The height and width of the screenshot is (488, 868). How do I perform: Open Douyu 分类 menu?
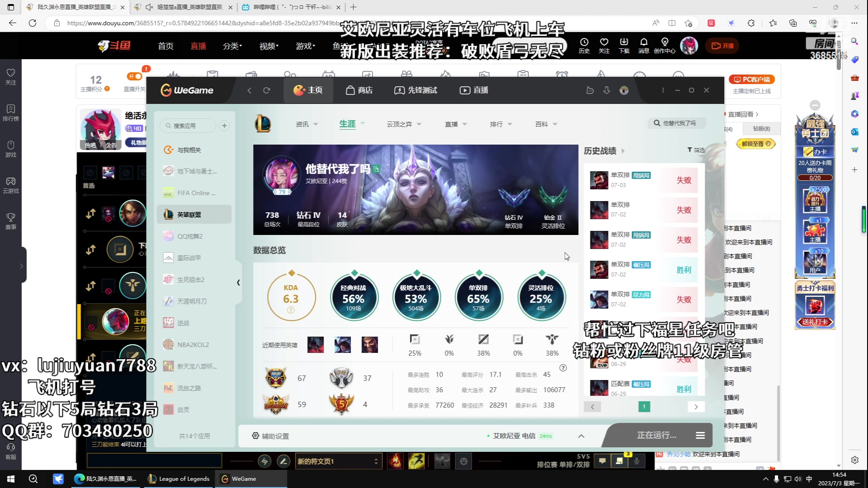click(232, 46)
